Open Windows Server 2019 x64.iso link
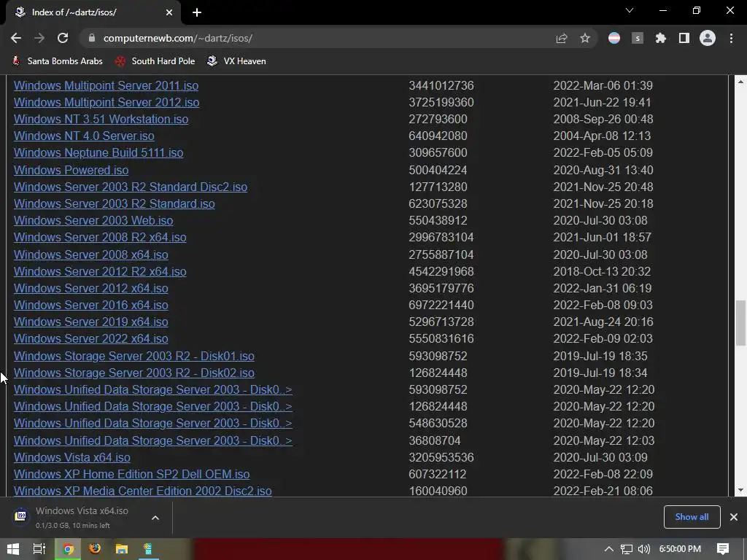The width and height of the screenshot is (747, 560). tap(91, 322)
